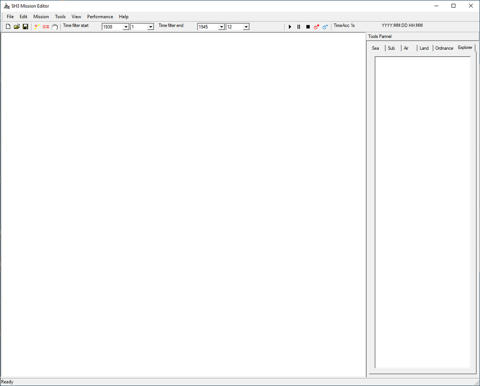Click the red time acceleration icon
Viewport: 480px width, 386px height.
[316, 27]
